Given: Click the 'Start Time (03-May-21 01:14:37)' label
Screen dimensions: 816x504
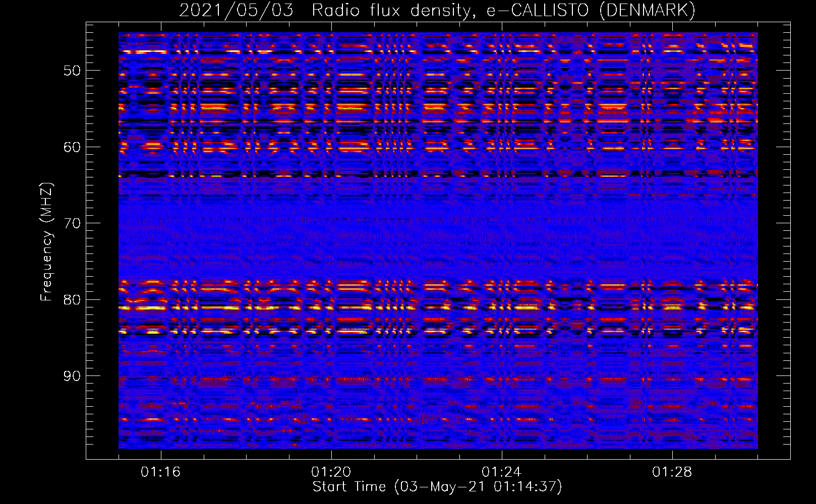Looking at the screenshot, I should coord(437,487).
